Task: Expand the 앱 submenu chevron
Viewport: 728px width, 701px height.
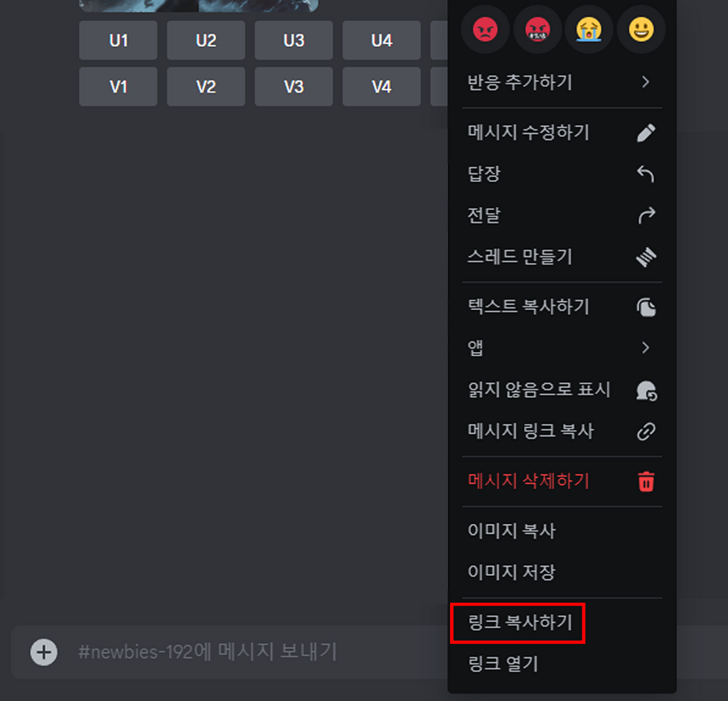Action: (x=646, y=348)
